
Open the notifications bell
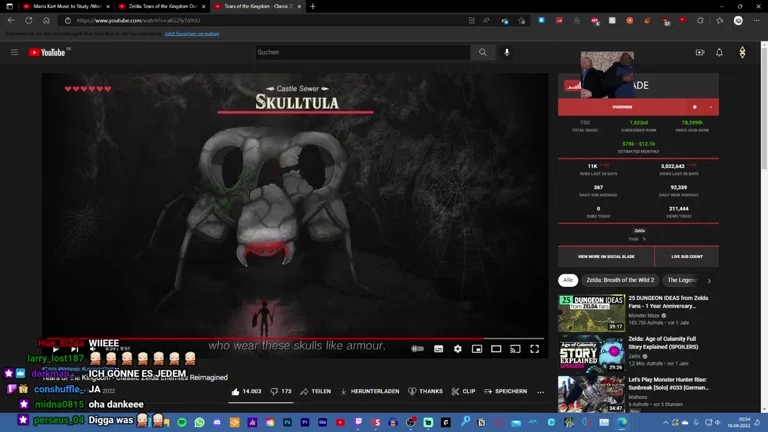pyautogui.click(x=719, y=52)
